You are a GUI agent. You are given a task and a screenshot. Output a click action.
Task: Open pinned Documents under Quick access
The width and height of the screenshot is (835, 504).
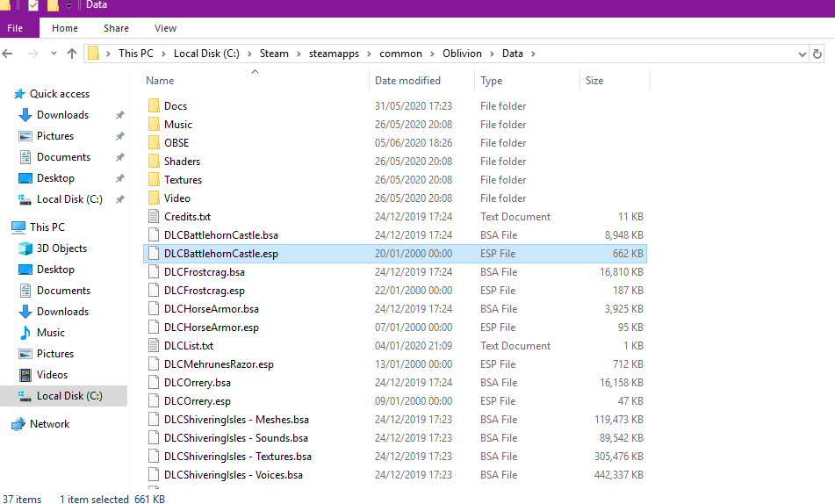[x=63, y=157]
